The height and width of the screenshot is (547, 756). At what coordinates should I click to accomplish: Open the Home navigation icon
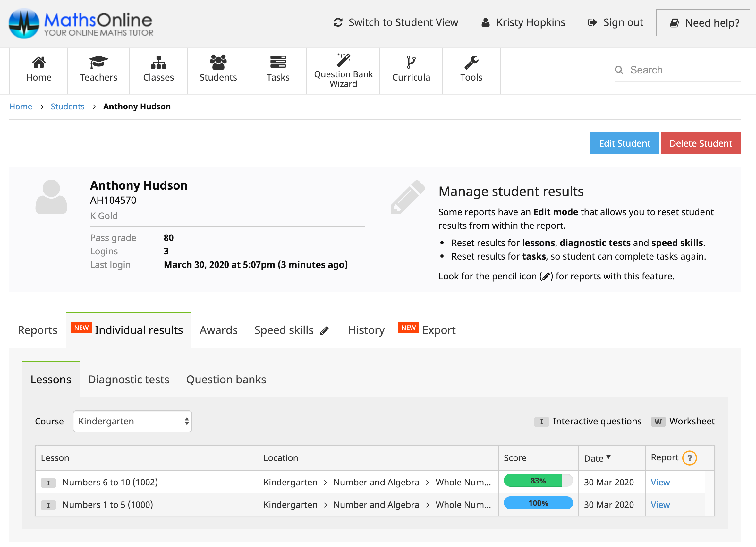click(x=39, y=62)
